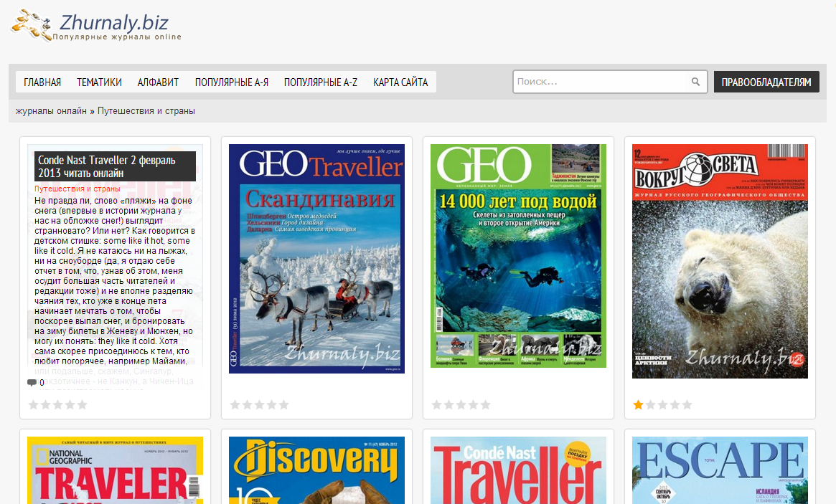This screenshot has width=836, height=504.
Task: Rate GEO 14 000 лет five stars
Action: (485, 405)
